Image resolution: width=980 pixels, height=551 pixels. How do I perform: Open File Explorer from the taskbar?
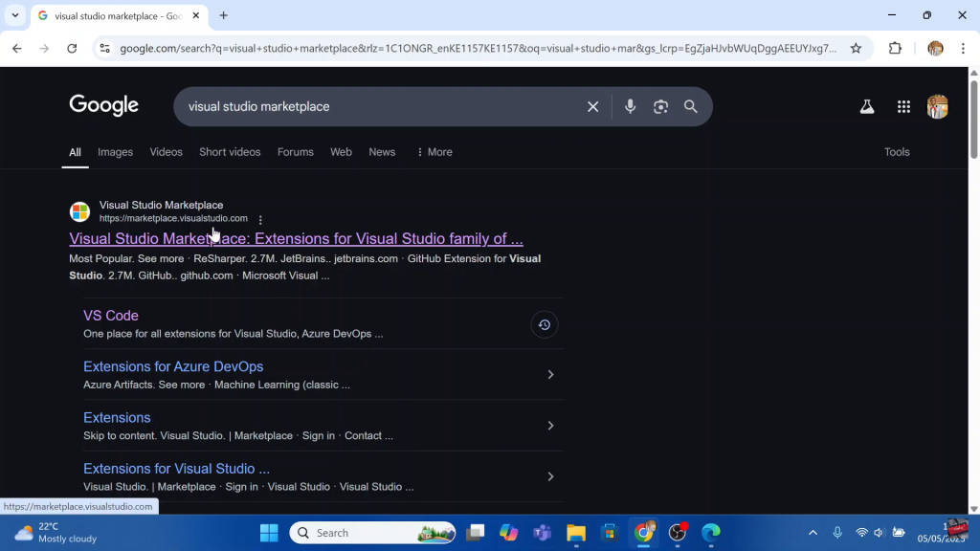tap(575, 533)
